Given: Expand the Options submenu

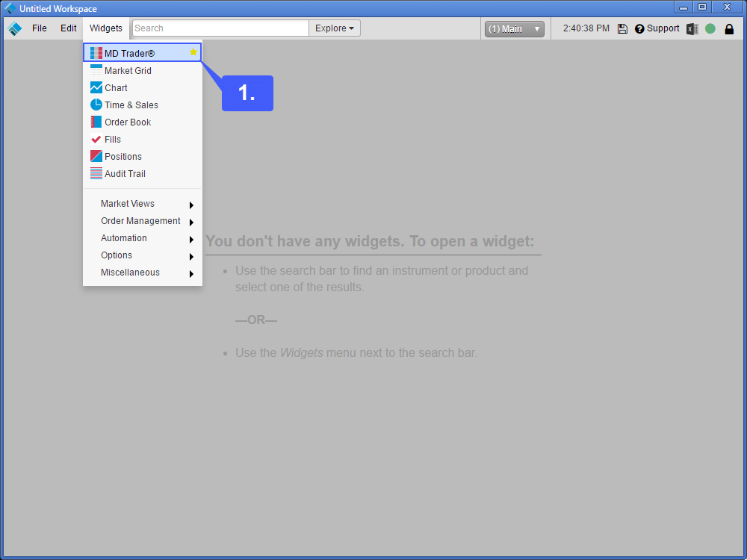Looking at the screenshot, I should click(x=143, y=255).
